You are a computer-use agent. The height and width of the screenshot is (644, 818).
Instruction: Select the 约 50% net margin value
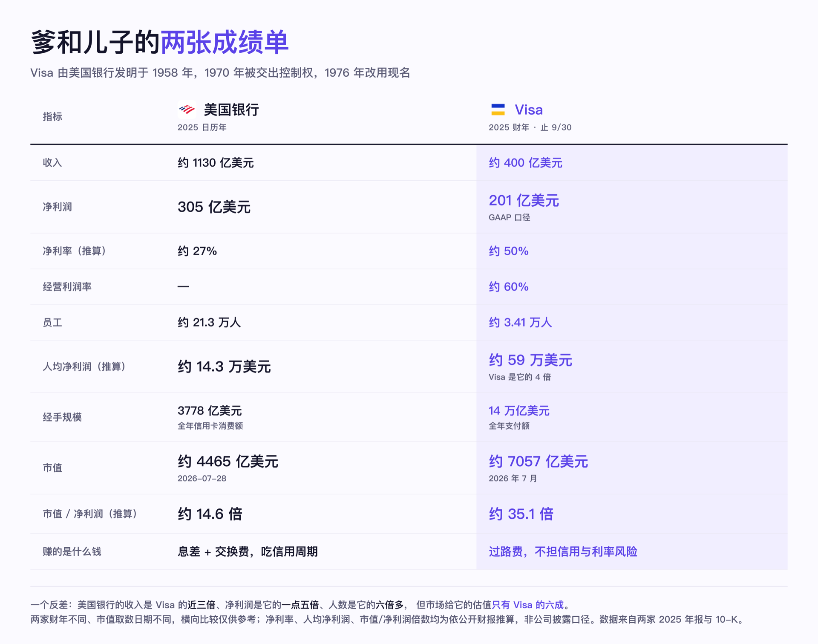point(508,251)
